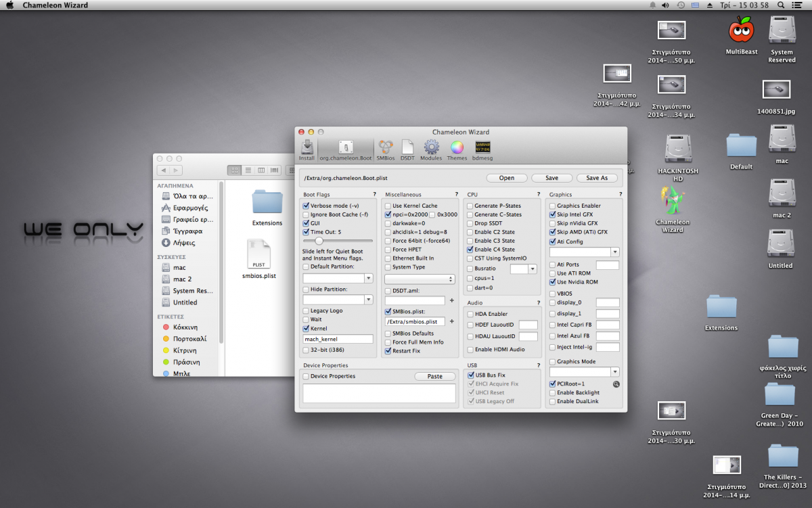Move the Time Out slider handle
This screenshot has width=812, height=508.
pyautogui.click(x=317, y=241)
